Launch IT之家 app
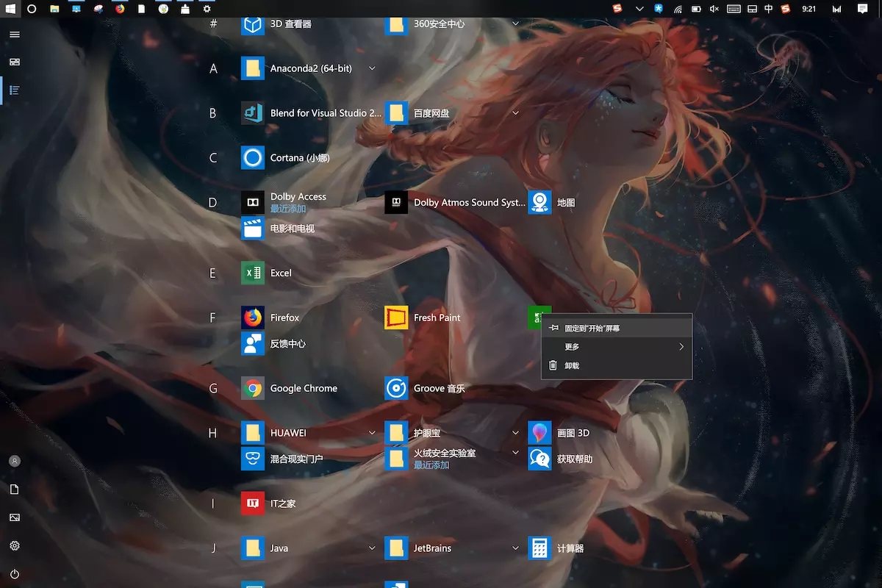The height and width of the screenshot is (588, 882). point(269,503)
